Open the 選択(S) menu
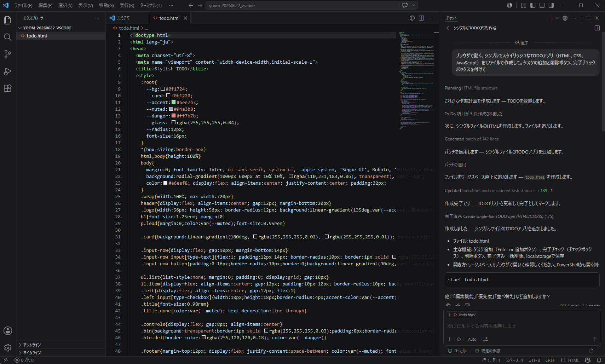 [65, 5]
